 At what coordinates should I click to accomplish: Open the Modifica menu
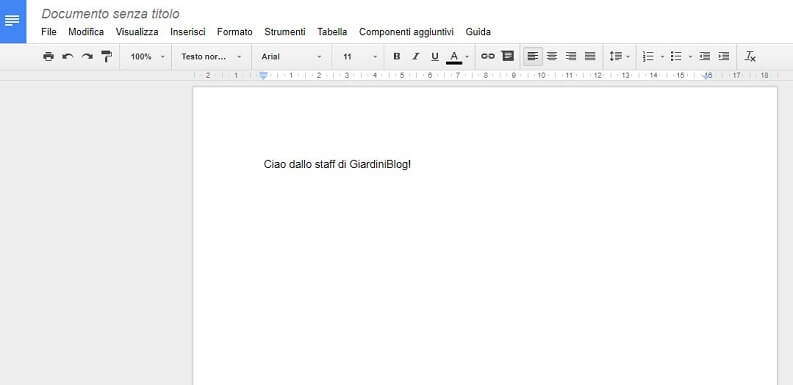tap(86, 32)
